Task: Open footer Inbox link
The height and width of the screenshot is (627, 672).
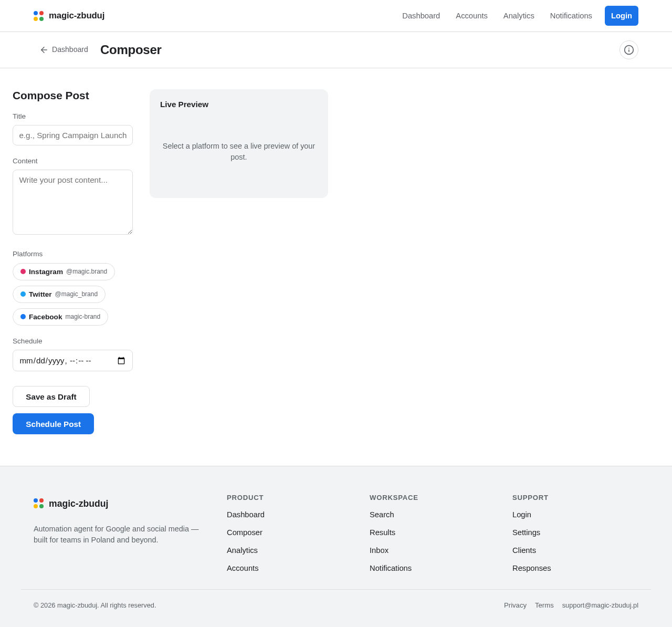Action: pos(379,550)
